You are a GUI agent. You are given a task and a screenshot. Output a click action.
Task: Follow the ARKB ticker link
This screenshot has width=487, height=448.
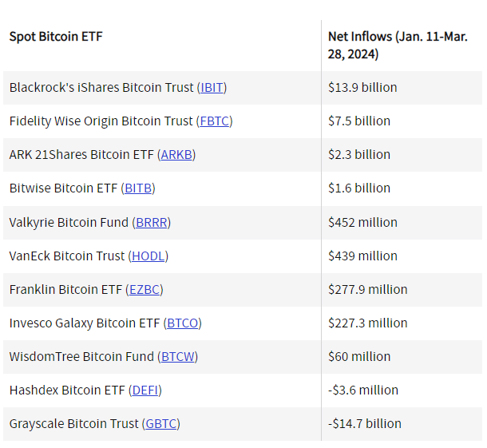(177, 155)
